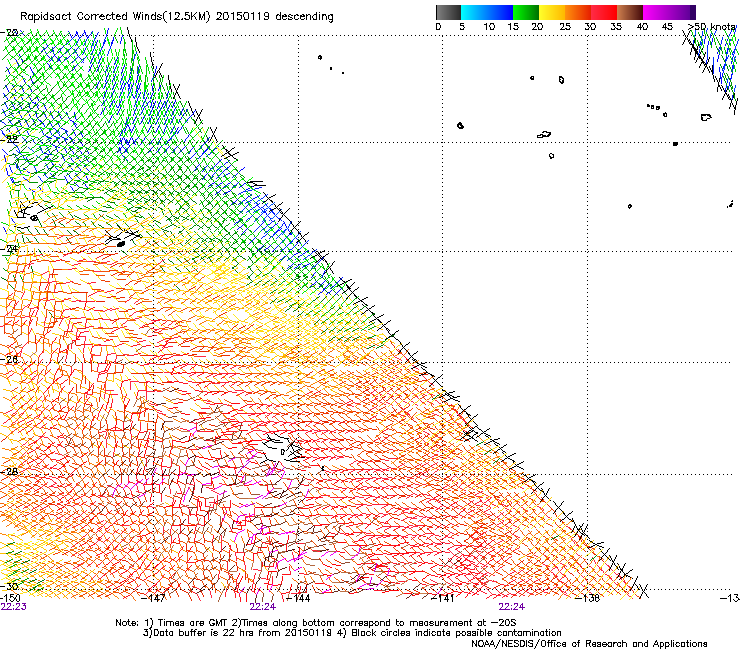This screenshot has height=650, width=740.
Task: Click the NOAA/NESDIS Office of Research credit
Action: point(589,644)
